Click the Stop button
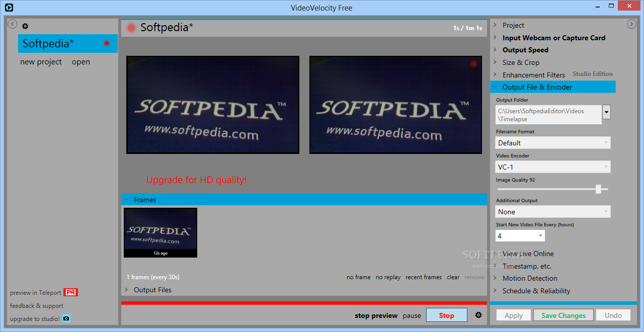This screenshot has height=332, width=644. [447, 315]
